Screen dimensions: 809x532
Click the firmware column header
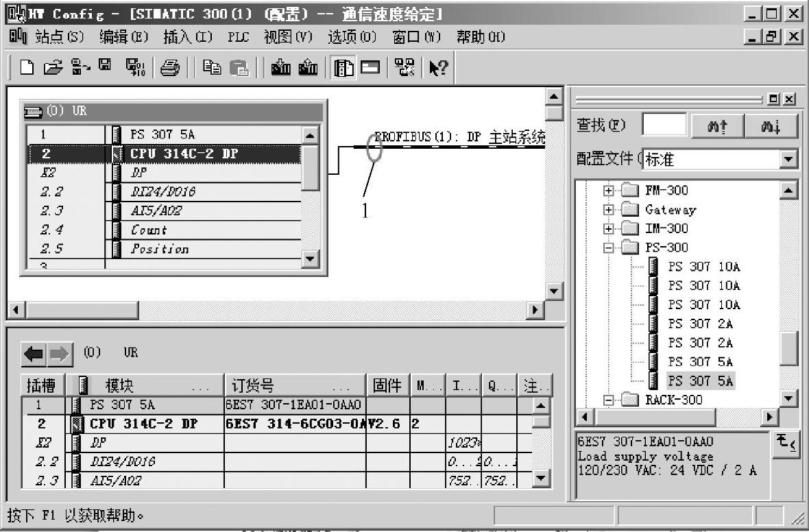[388, 385]
